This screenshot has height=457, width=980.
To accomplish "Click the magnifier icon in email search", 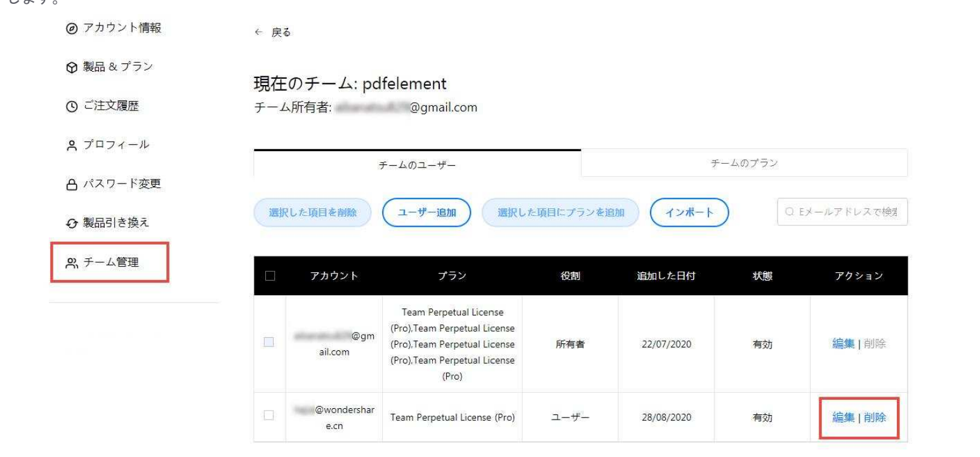I will (789, 213).
